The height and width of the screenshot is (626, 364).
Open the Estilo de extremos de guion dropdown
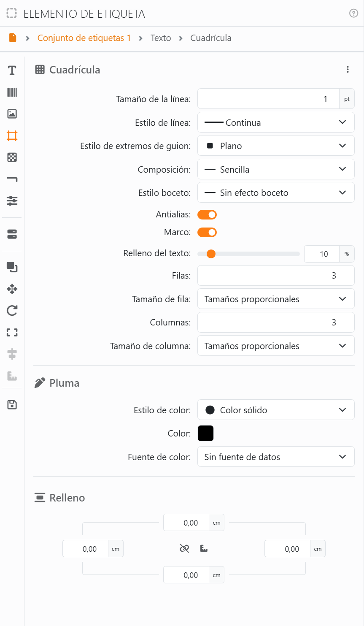(x=276, y=146)
